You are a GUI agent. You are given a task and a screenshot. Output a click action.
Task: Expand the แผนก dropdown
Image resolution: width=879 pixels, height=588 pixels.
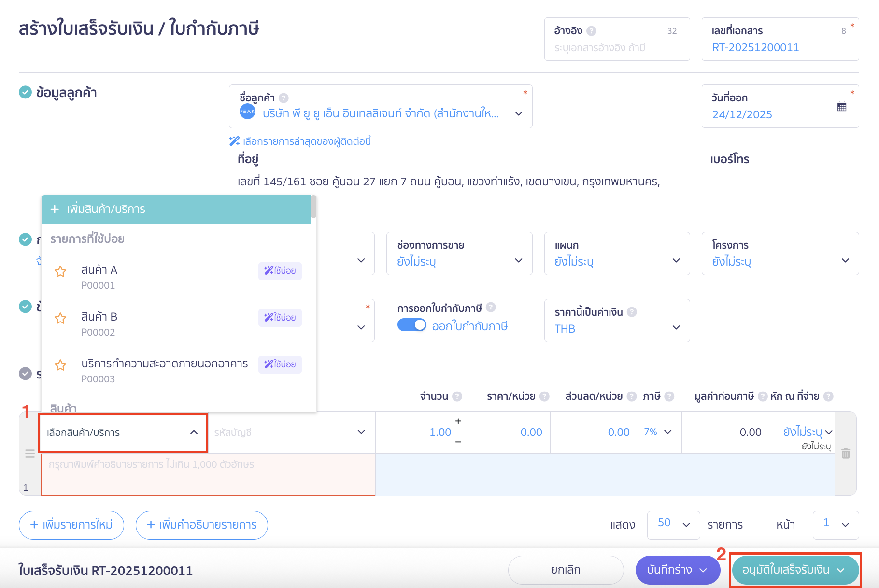point(617,254)
